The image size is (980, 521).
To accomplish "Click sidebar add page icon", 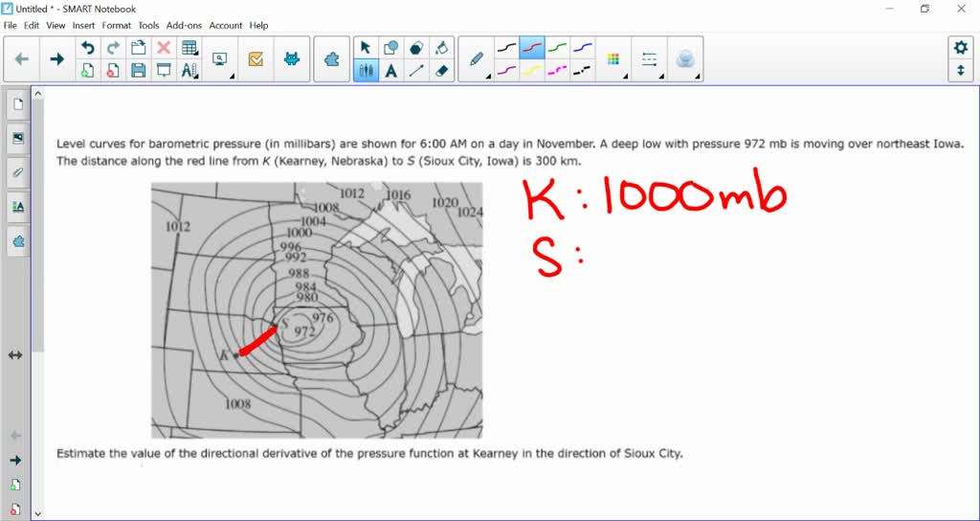I will pyautogui.click(x=15, y=485).
